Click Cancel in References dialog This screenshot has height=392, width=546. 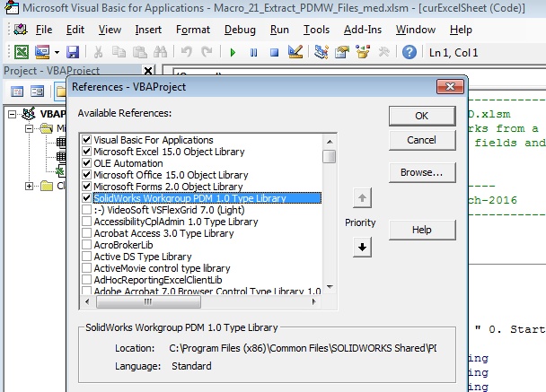coord(422,140)
